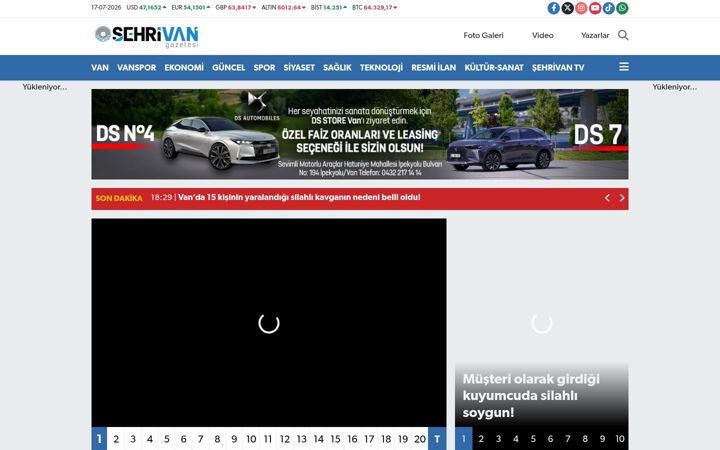
Task: Read the Van'da 15 kişinin yaralandığı headline
Action: (299, 197)
